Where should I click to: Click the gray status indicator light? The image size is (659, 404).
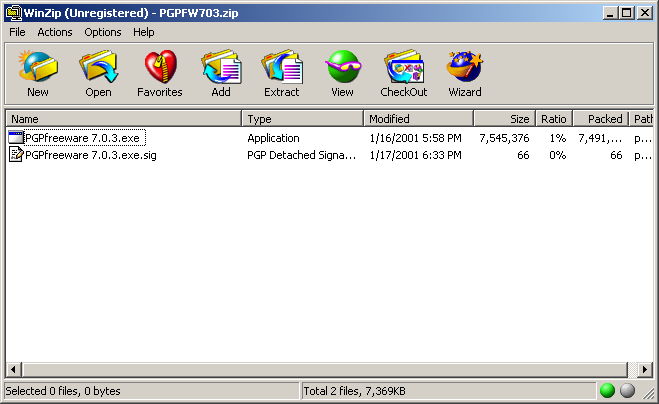tap(627, 391)
